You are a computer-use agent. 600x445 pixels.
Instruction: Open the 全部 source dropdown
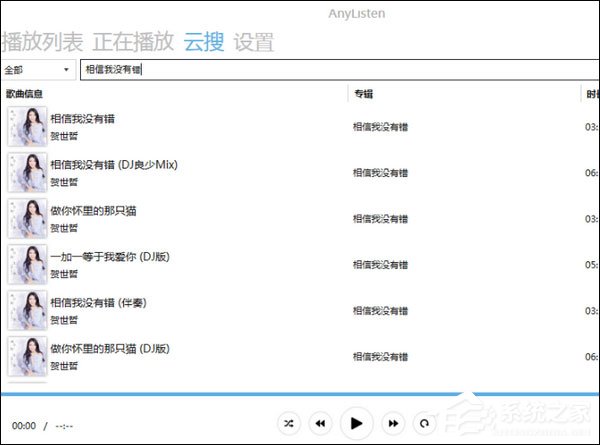click(38, 70)
